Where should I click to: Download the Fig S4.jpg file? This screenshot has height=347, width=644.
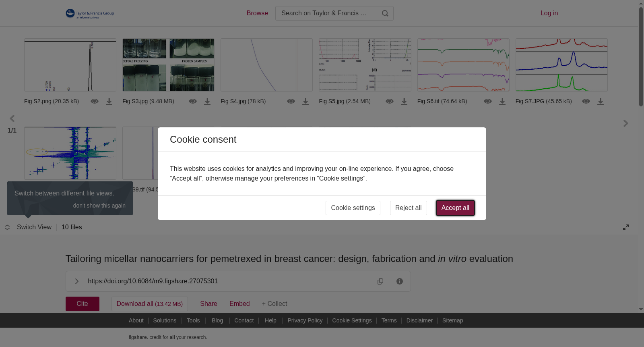coord(305,102)
